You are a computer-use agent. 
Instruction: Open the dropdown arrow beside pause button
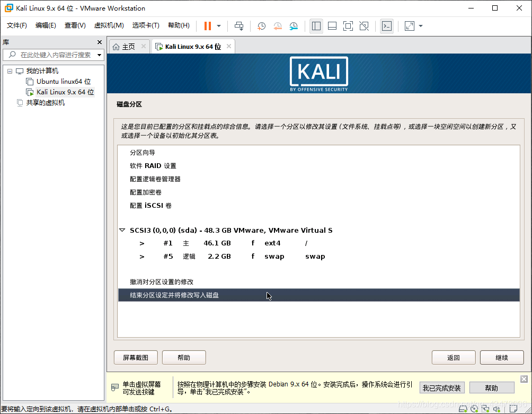(x=219, y=26)
